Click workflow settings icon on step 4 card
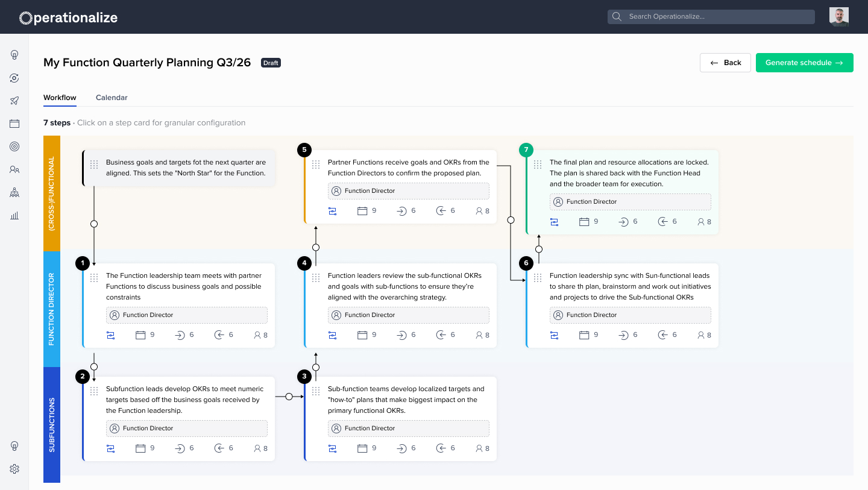Screen dimensions: 868x490 point(332,335)
